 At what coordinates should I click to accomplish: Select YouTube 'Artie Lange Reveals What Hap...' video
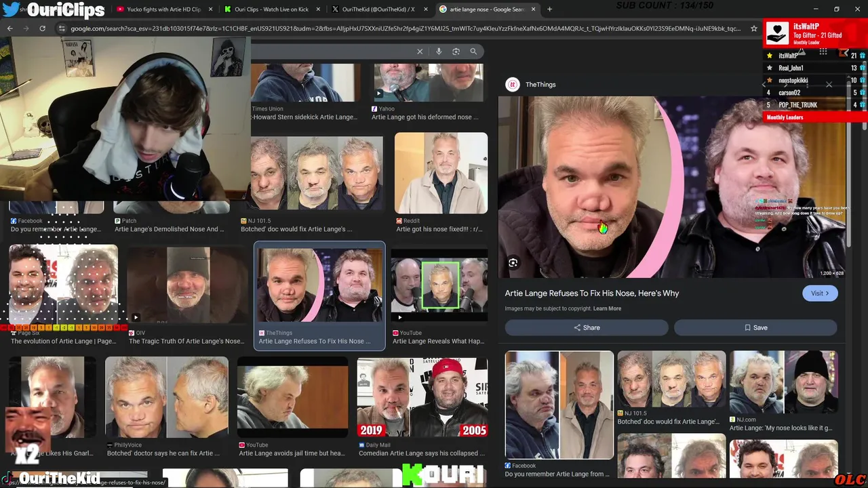coord(439,298)
